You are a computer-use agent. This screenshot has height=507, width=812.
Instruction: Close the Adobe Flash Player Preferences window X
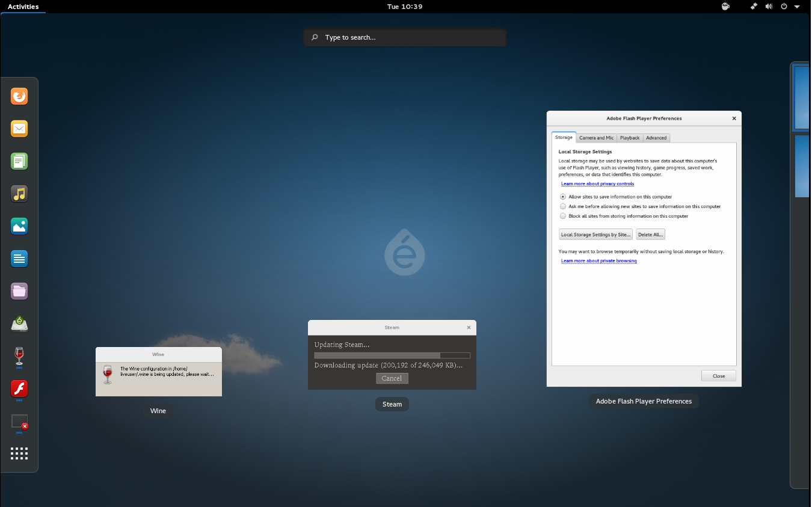[734, 118]
